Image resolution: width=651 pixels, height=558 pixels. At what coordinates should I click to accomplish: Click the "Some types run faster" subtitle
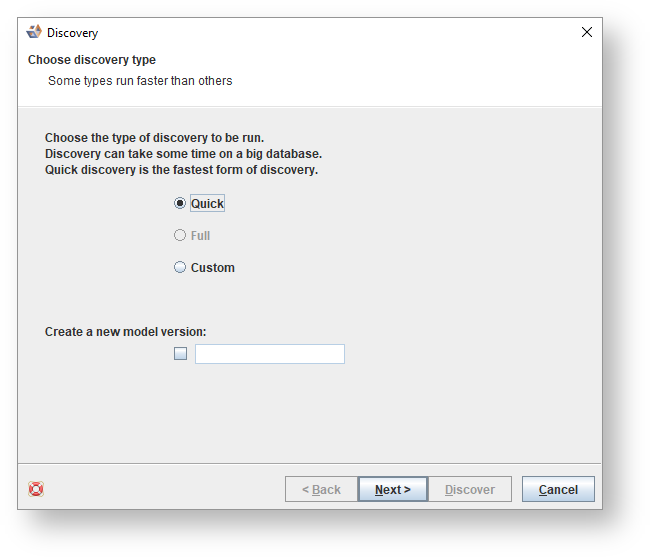[140, 80]
